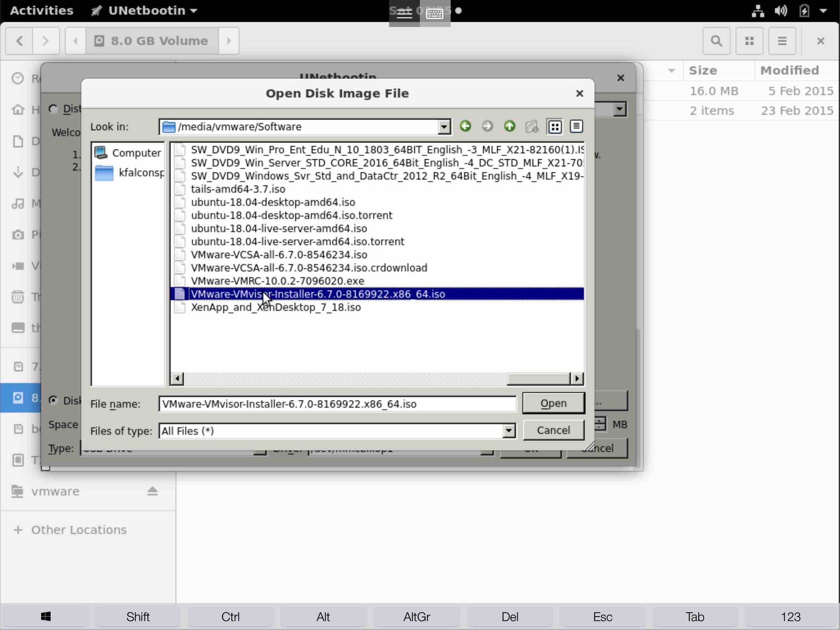Click the search icon in Files window
The height and width of the screenshot is (630, 840).
click(x=717, y=41)
